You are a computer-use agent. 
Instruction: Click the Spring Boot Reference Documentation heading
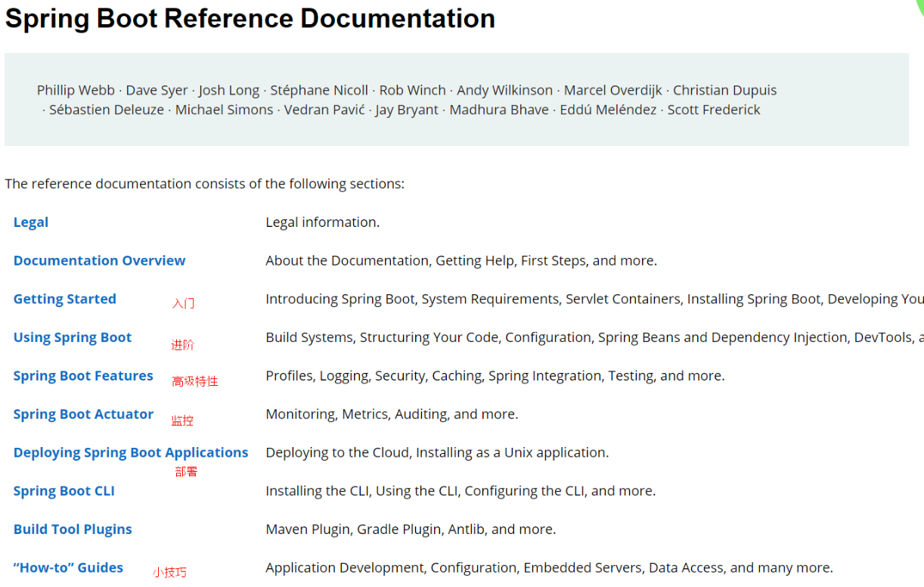[250, 18]
